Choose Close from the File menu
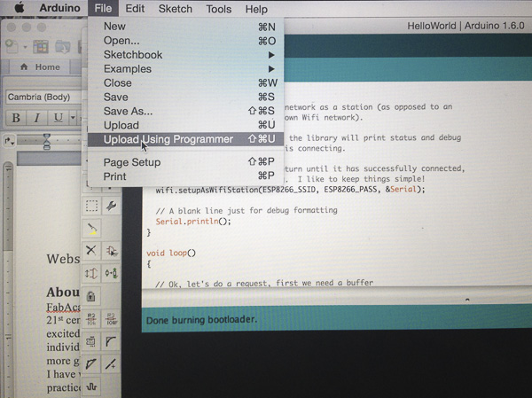This screenshot has width=532, height=398. tap(185, 82)
